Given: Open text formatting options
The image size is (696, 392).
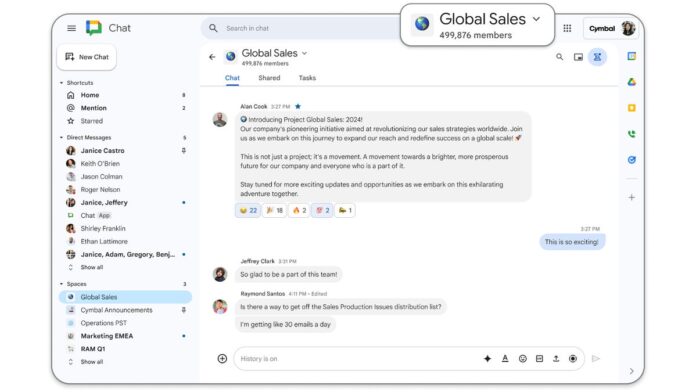Looking at the screenshot, I should point(505,359).
